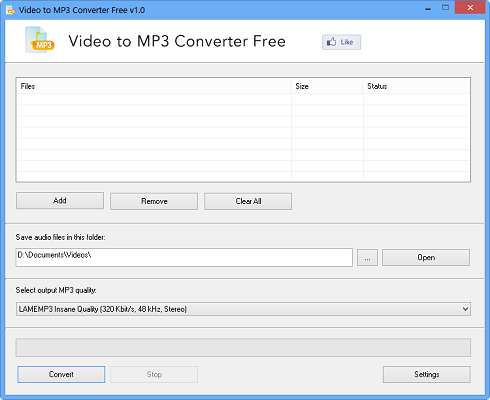
Task: Open the output folder
Action: (426, 258)
